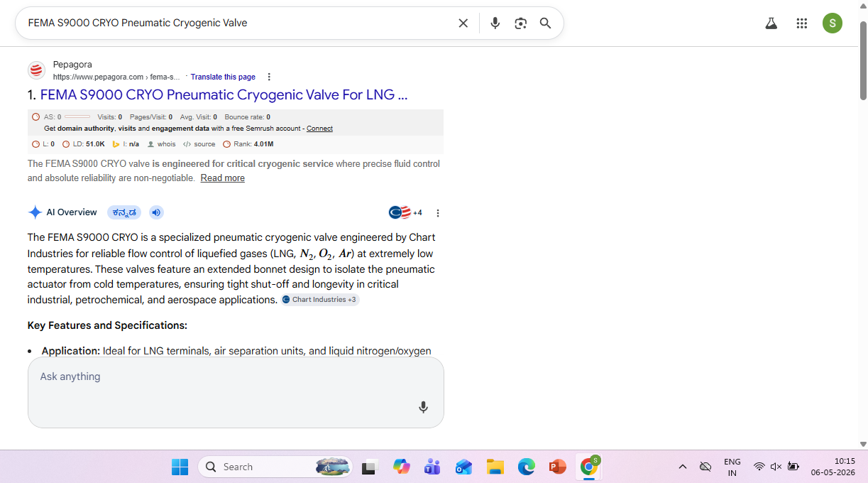Show the AI Overview sources +4
Image resolution: width=868 pixels, height=483 pixels.
tap(405, 212)
